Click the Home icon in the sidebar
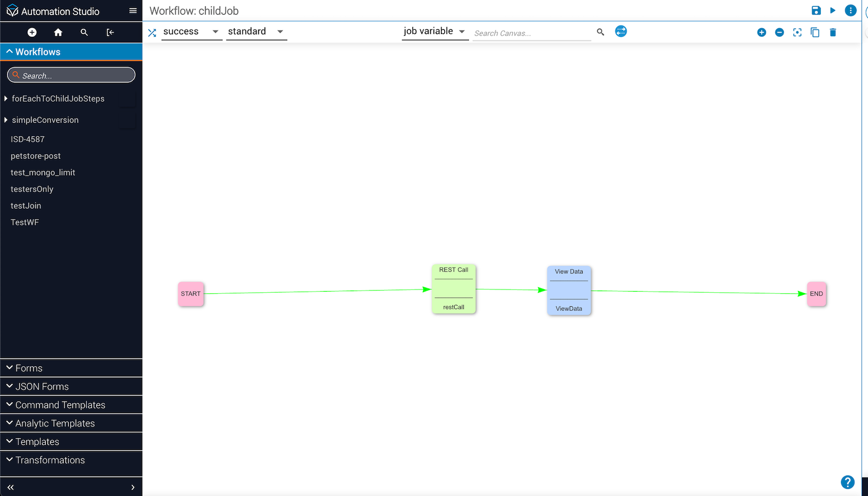The height and width of the screenshot is (496, 868). (58, 33)
